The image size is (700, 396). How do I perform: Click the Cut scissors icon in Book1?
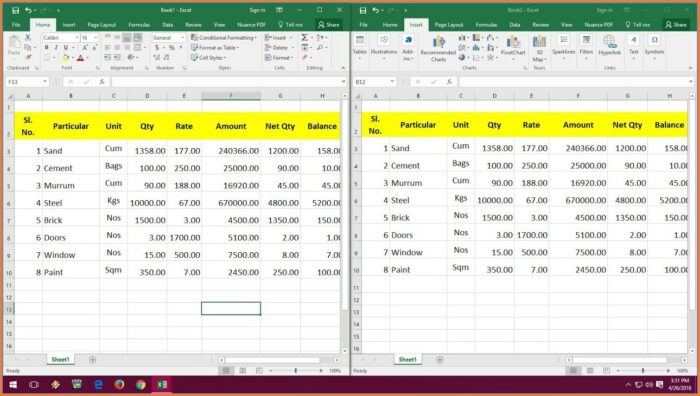point(28,38)
